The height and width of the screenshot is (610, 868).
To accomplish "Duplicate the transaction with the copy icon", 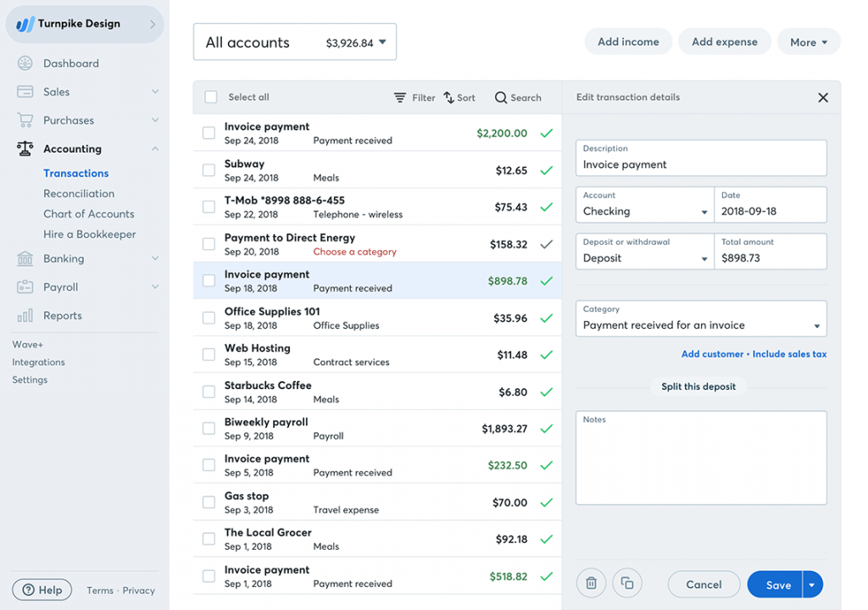I will [x=626, y=583].
